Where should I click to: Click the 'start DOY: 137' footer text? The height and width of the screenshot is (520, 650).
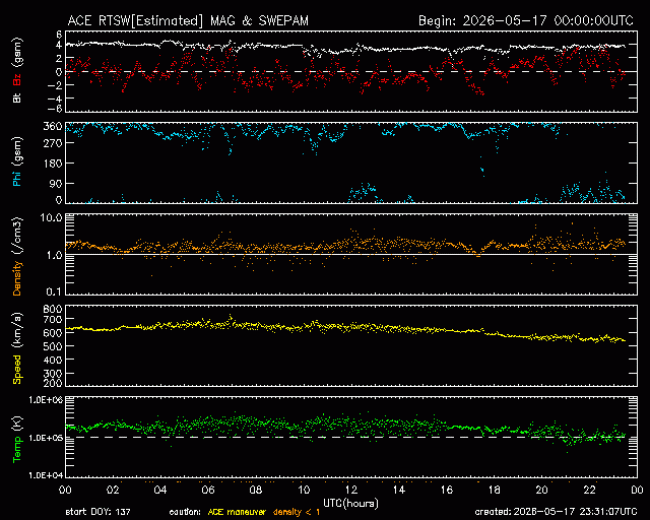[x=98, y=512]
